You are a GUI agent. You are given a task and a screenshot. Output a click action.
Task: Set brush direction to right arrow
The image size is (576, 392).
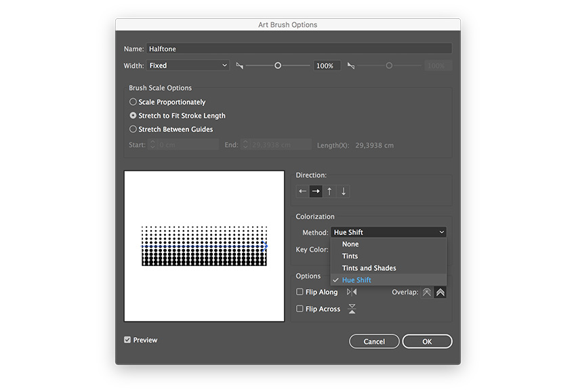click(316, 191)
